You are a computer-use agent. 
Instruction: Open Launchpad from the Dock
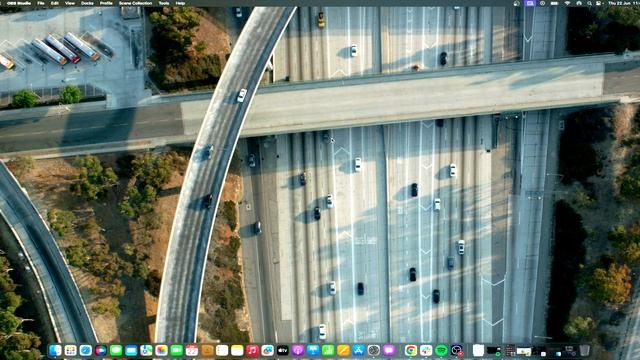click(x=71, y=350)
